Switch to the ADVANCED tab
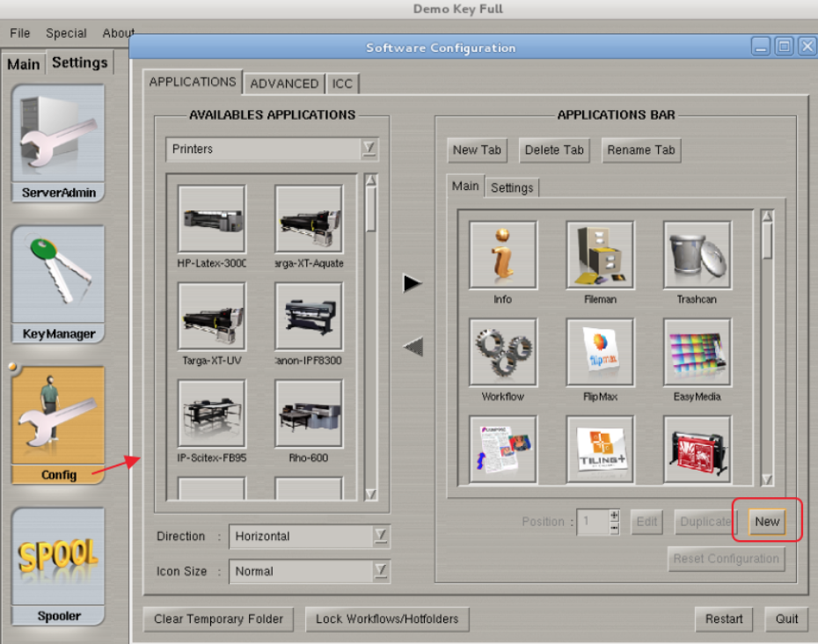The height and width of the screenshot is (644, 818). [x=284, y=84]
